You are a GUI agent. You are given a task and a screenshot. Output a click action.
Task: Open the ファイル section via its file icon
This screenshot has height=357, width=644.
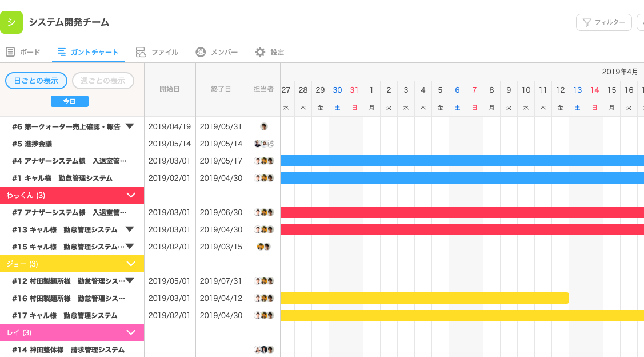140,51
